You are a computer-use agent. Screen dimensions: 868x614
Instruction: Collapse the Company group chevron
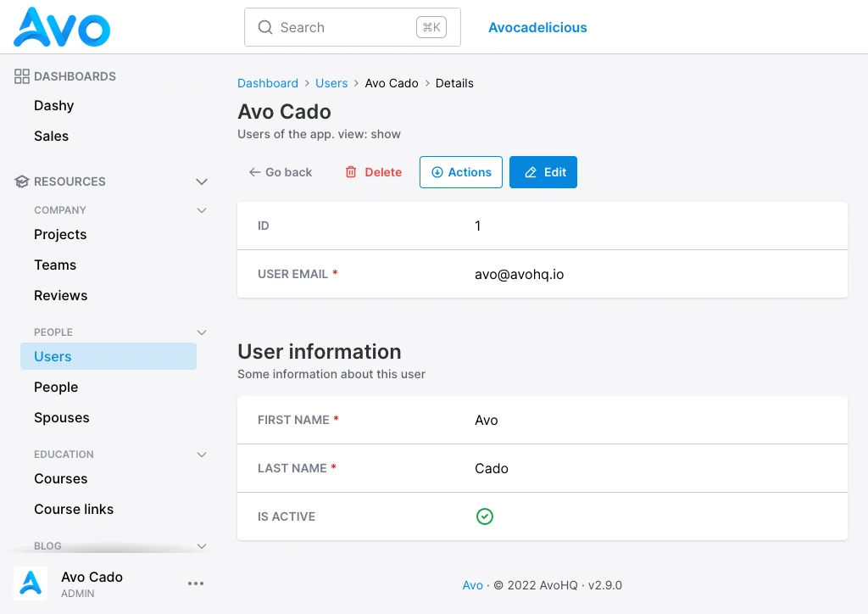click(202, 210)
